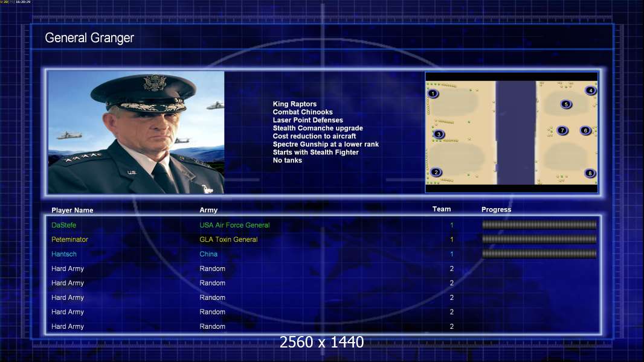Click start position marker 7 on minimap
644x362 pixels.
tap(562, 130)
